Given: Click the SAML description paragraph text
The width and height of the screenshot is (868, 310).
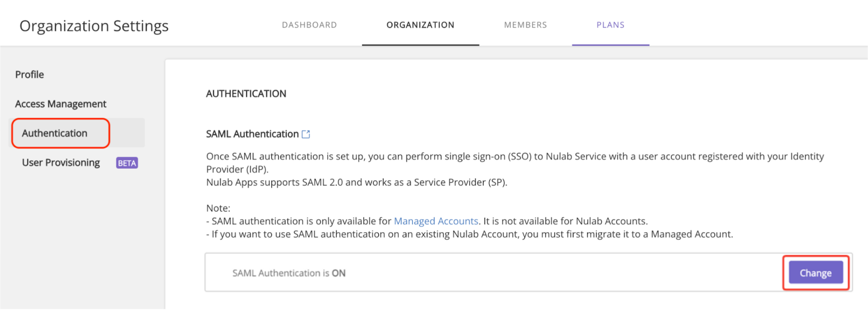Looking at the screenshot, I should pyautogui.click(x=515, y=163).
